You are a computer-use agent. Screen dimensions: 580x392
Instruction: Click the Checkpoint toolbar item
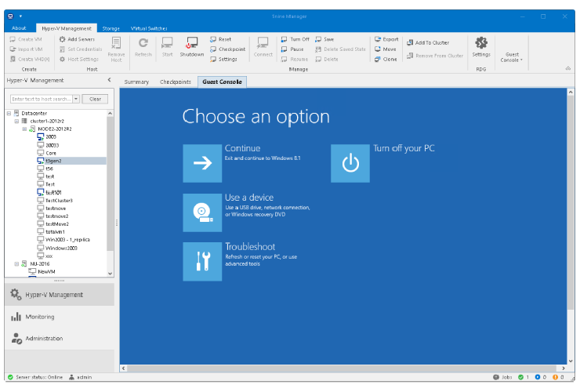[x=227, y=49]
